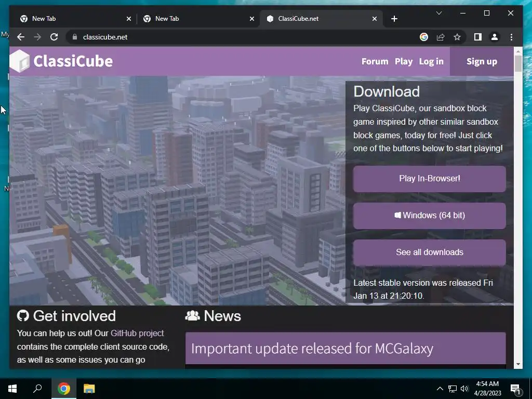The height and width of the screenshot is (399, 532).
Task: Click the latest stable version release text
Action: 423,289
